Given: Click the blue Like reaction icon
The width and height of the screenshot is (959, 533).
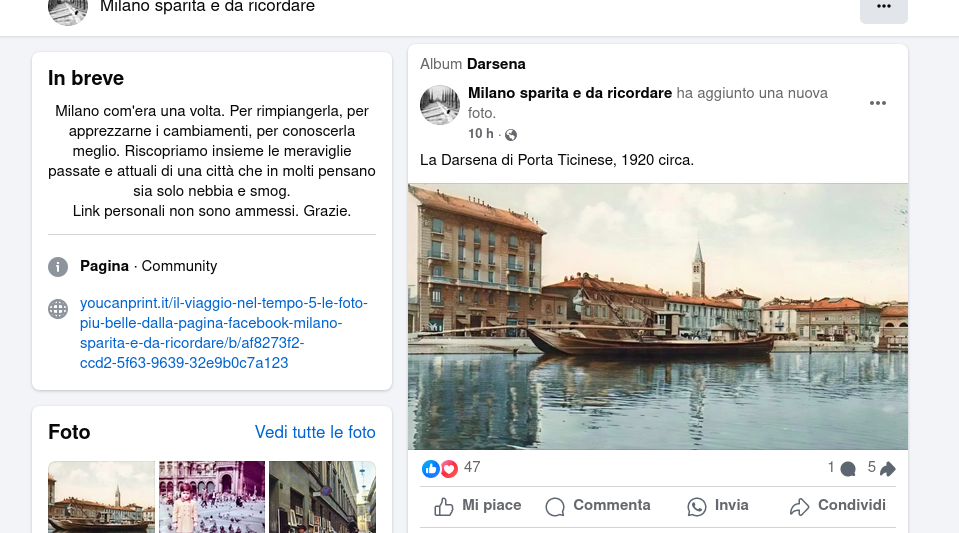Looking at the screenshot, I should point(431,468).
